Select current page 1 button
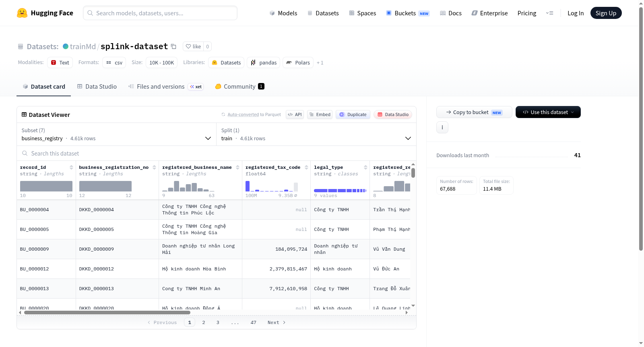The width and height of the screenshot is (644, 347). (190, 322)
